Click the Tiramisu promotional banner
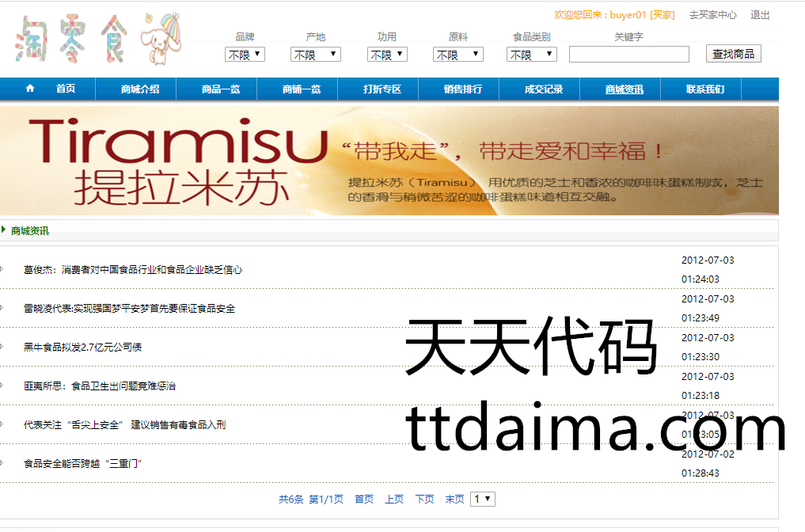This screenshot has width=805, height=532. 389,161
